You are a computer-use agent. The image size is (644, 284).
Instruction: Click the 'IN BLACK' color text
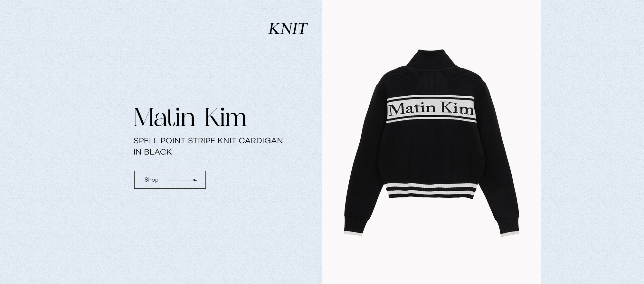(x=153, y=152)
